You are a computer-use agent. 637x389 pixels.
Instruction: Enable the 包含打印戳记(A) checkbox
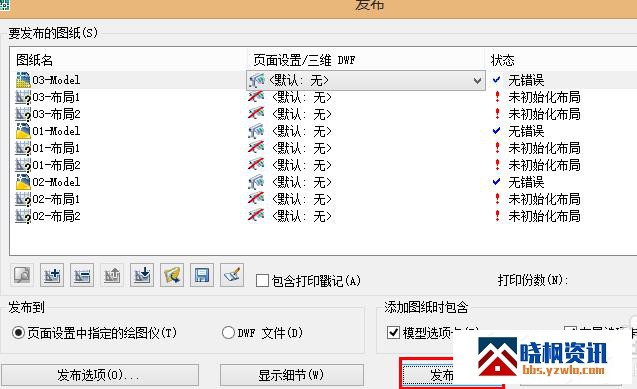click(x=262, y=280)
